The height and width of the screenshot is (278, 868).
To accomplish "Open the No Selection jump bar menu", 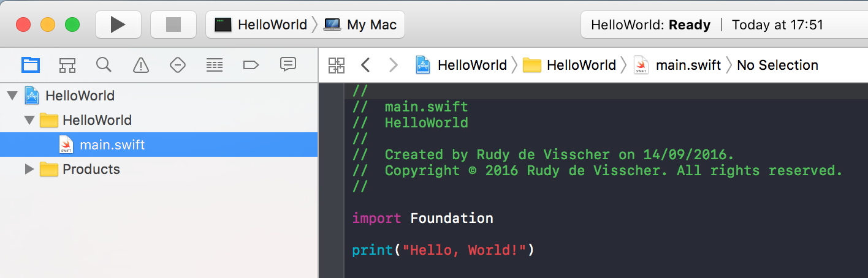I will point(777,65).
